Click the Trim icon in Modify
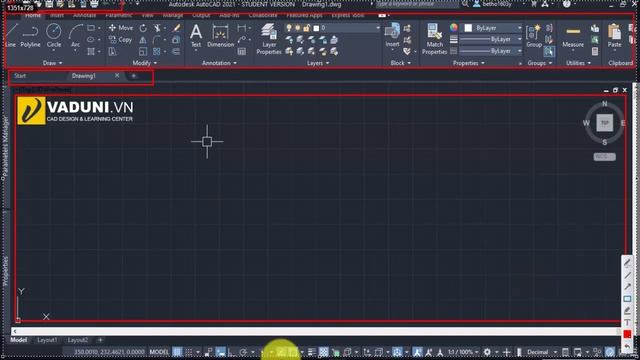Screen dimensions: 640x360 pyautogui.click(x=157, y=28)
